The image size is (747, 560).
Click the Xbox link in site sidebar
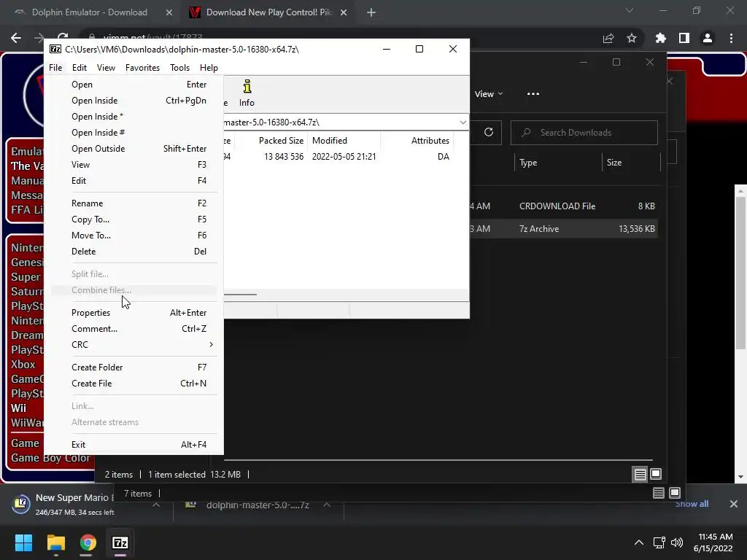(x=23, y=365)
